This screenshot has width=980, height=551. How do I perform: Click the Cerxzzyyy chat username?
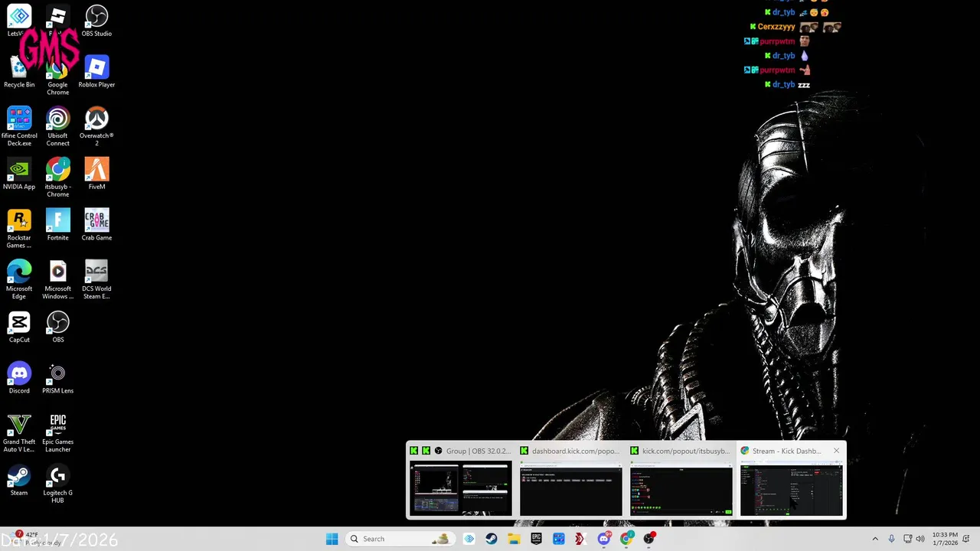(x=776, y=27)
